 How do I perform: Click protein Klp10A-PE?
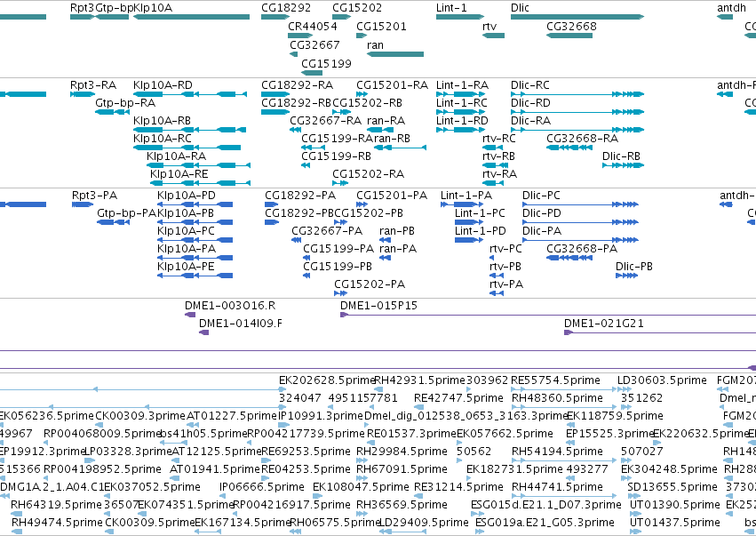click(x=195, y=276)
